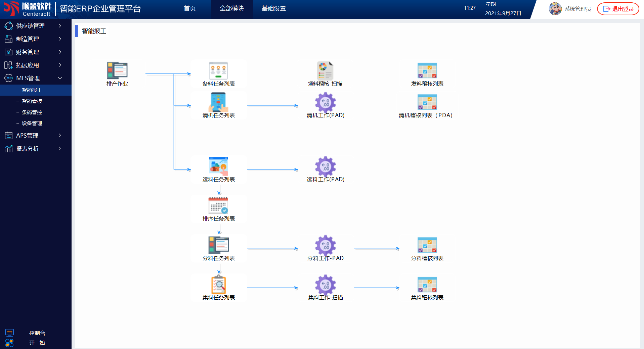644x349 pixels.
Task: Expand the 财务管理 sidebar section
Action: (x=33, y=52)
